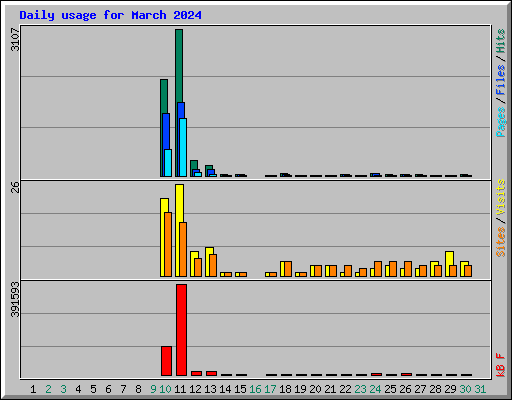Click the yellow visits bar for day 29
Screen dimensions: 512x400
click(x=449, y=258)
